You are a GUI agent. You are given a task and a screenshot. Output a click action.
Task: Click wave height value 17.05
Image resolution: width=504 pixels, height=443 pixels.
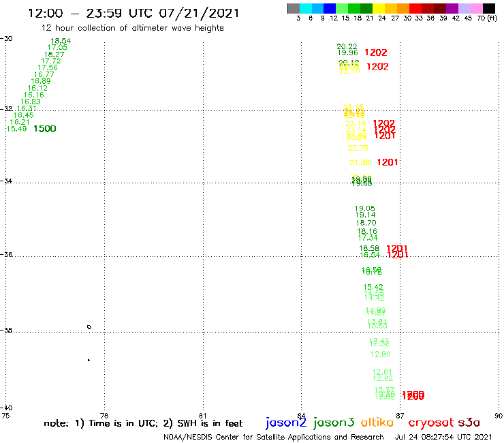[57, 47]
